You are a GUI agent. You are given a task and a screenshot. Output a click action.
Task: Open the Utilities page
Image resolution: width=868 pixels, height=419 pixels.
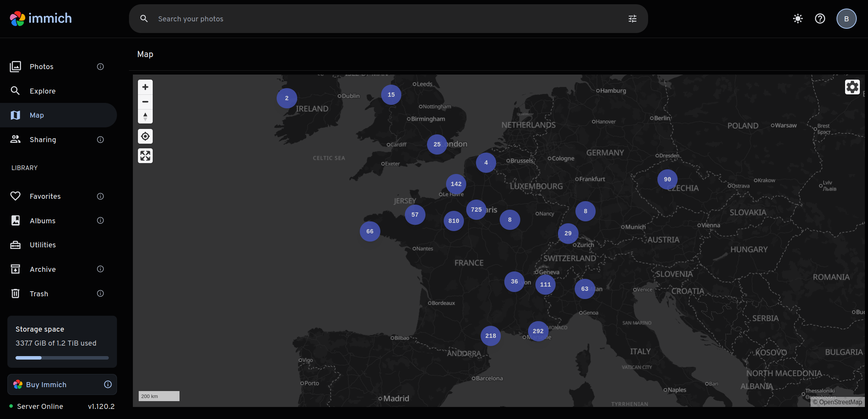pos(43,245)
